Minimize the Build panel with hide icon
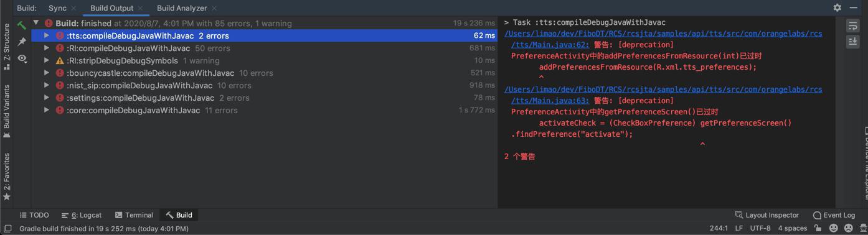 [853, 7]
